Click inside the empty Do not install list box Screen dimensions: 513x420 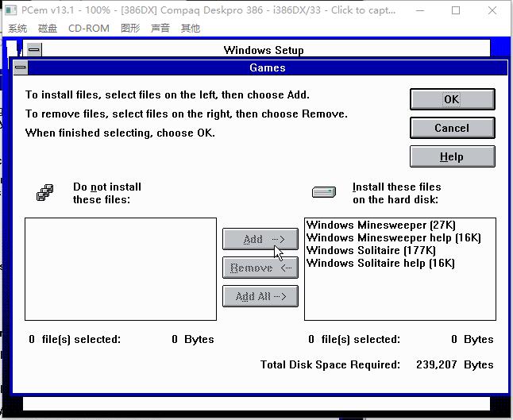(x=121, y=269)
